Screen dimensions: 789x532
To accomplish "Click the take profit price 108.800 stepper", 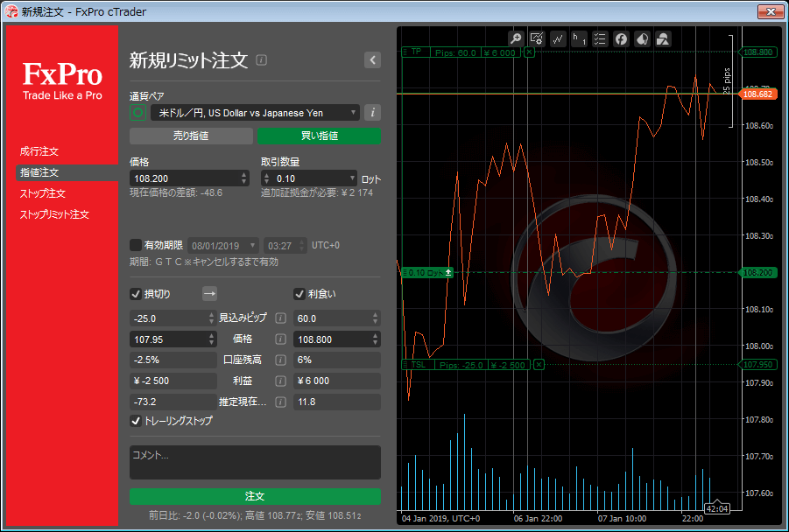I will point(375,339).
